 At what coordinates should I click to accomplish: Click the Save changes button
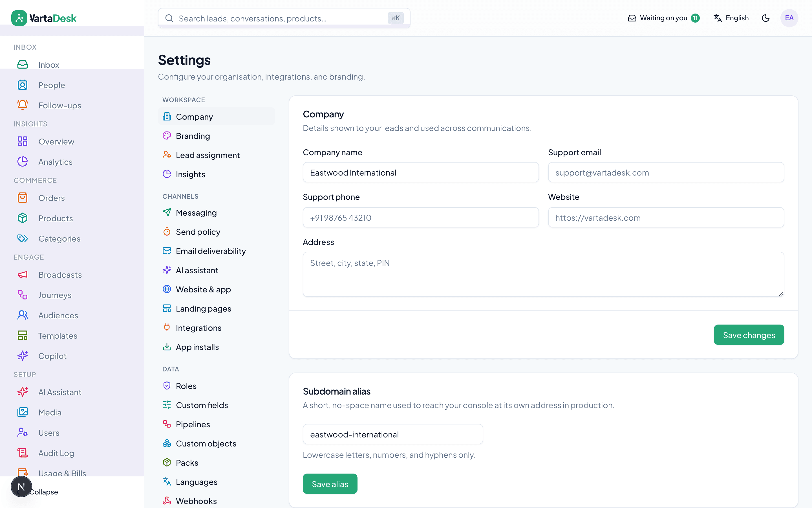point(749,335)
